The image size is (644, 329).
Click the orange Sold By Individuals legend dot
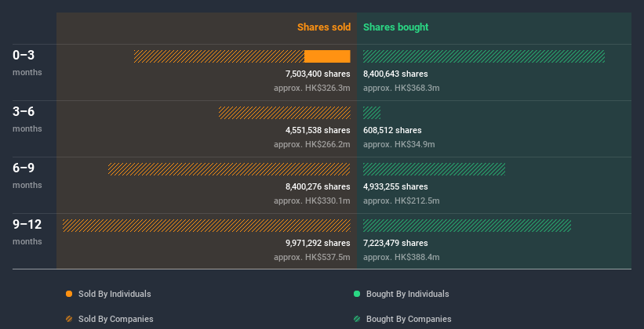(69, 294)
